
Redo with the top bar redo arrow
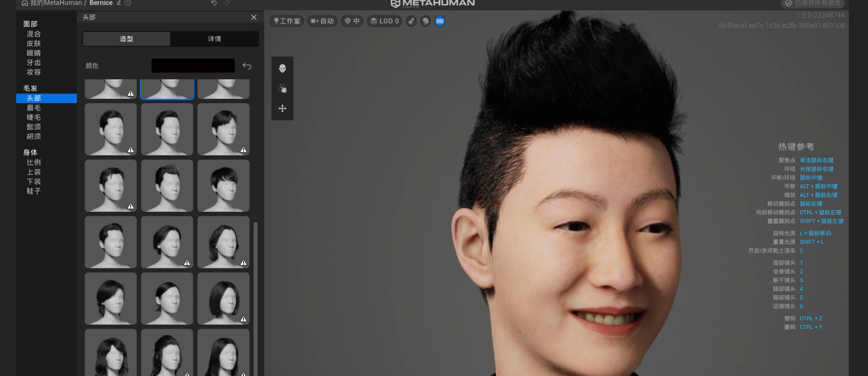click(x=227, y=3)
